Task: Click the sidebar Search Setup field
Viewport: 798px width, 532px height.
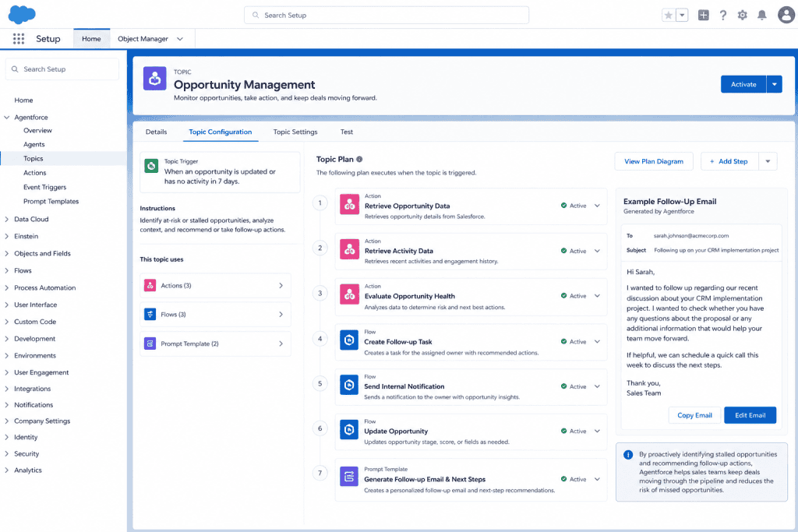Action: click(62, 69)
